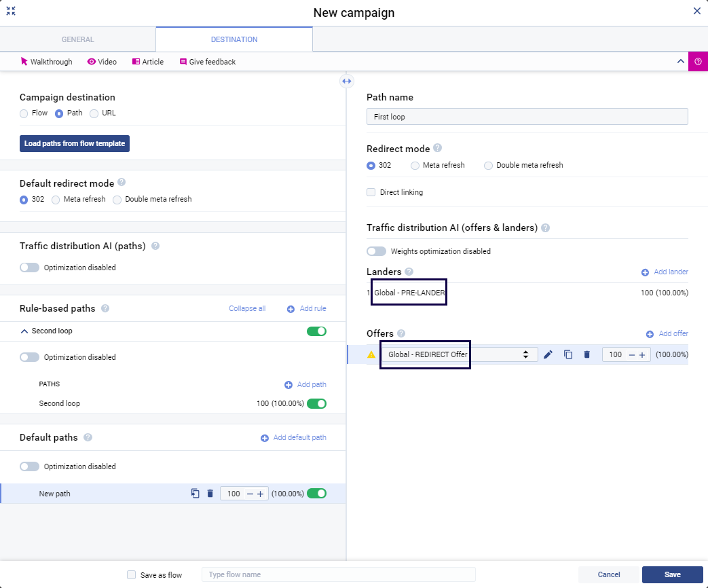Click the expand-view icon in top-left corner
The width and height of the screenshot is (708, 588).
point(11,11)
